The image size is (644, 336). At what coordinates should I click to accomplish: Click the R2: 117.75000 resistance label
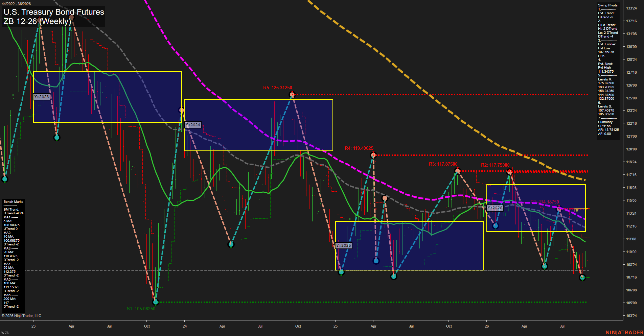coord(495,165)
